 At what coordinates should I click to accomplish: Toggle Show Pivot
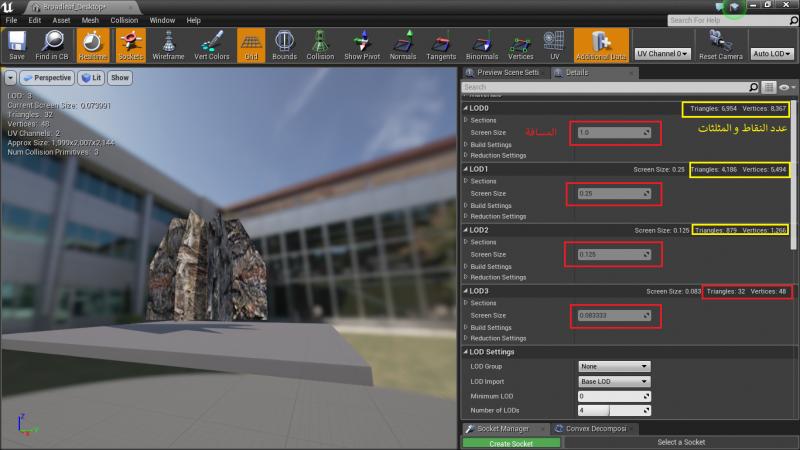tap(362, 45)
